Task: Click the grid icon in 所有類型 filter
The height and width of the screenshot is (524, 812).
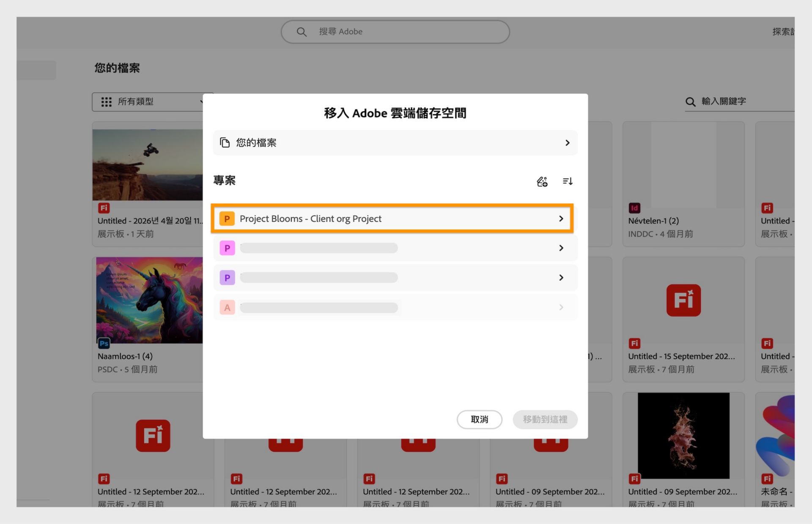Action: coord(107,102)
